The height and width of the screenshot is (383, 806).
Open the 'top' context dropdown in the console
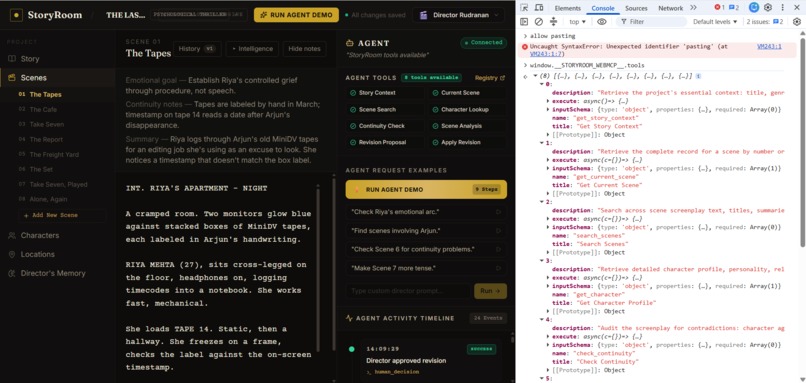(x=578, y=22)
